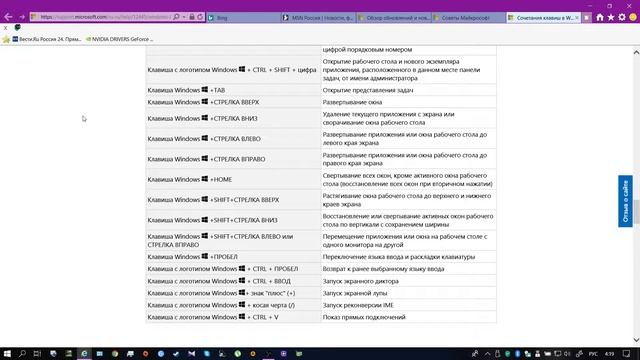Go back to the previous page
The image size is (640, 360).
coord(8,17)
